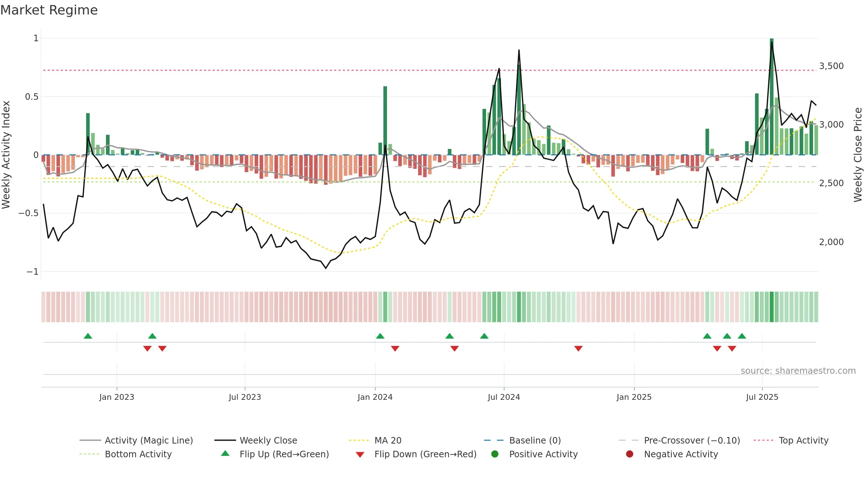The width and height of the screenshot is (868, 488).
Task: Click the Negative Activity legend entry
Action: 672,454
